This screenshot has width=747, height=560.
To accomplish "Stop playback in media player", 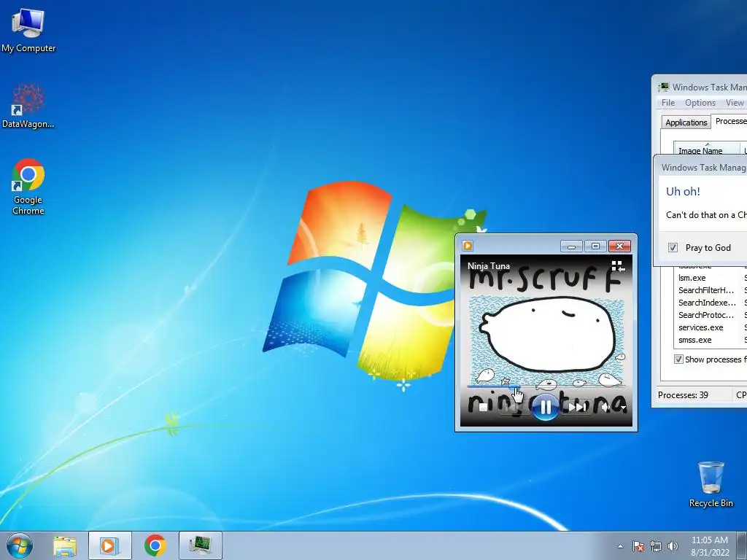I will click(483, 407).
